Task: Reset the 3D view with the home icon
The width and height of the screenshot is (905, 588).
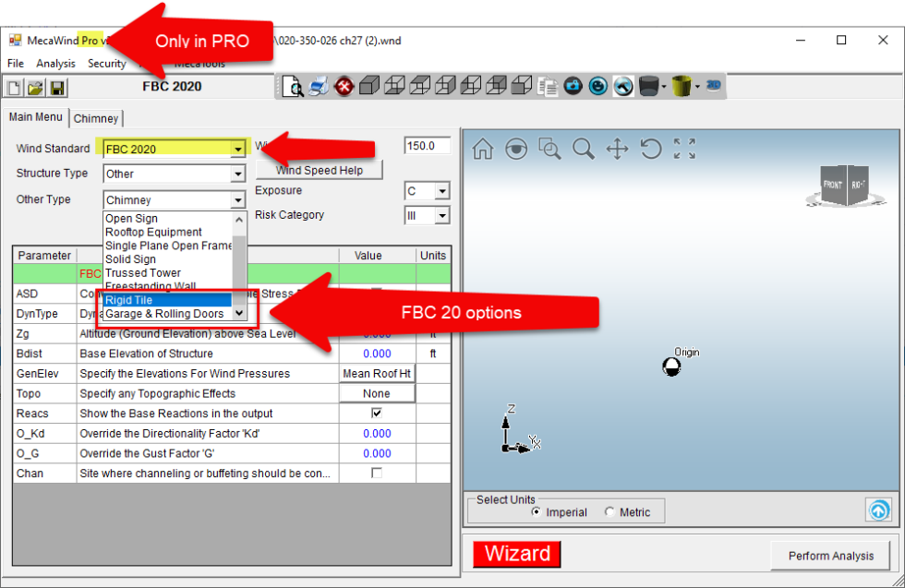Action: point(482,149)
